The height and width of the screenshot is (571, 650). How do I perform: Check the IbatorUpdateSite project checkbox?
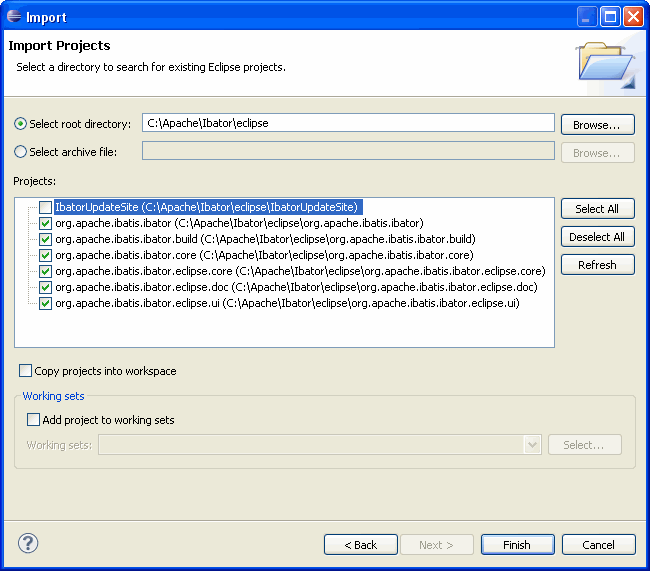[x=45, y=207]
